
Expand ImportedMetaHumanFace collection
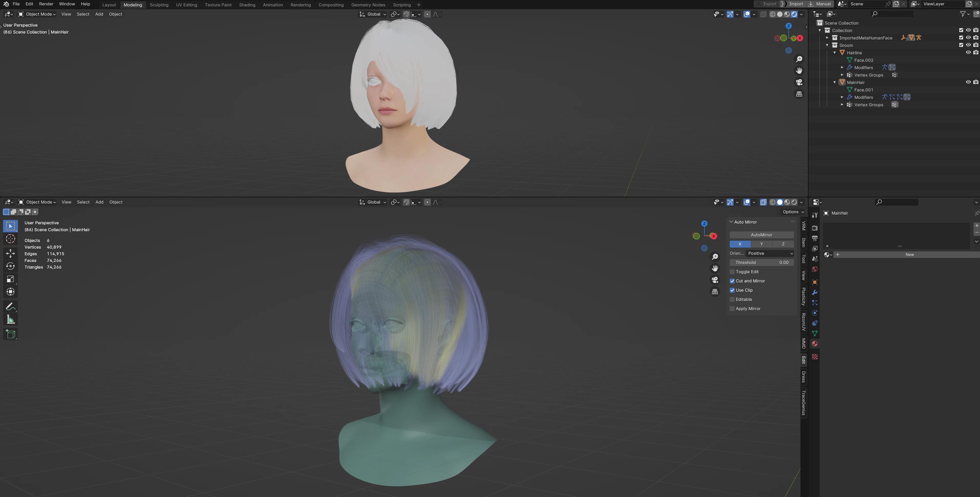point(827,38)
